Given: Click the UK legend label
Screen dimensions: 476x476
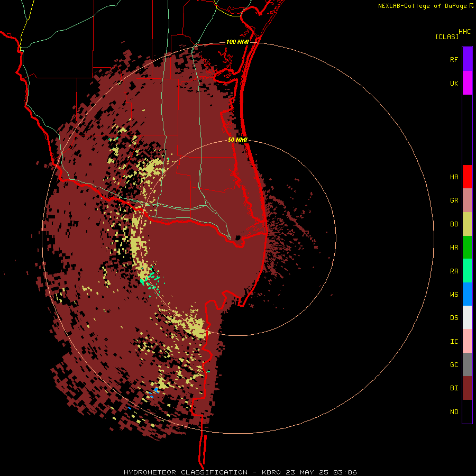Looking at the screenshot, I should click(454, 83).
